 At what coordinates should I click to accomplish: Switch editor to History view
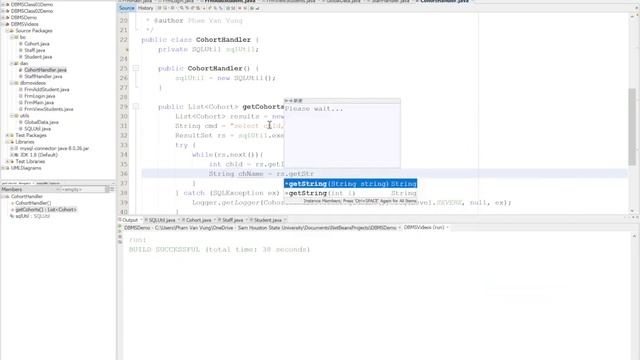tap(145, 8)
